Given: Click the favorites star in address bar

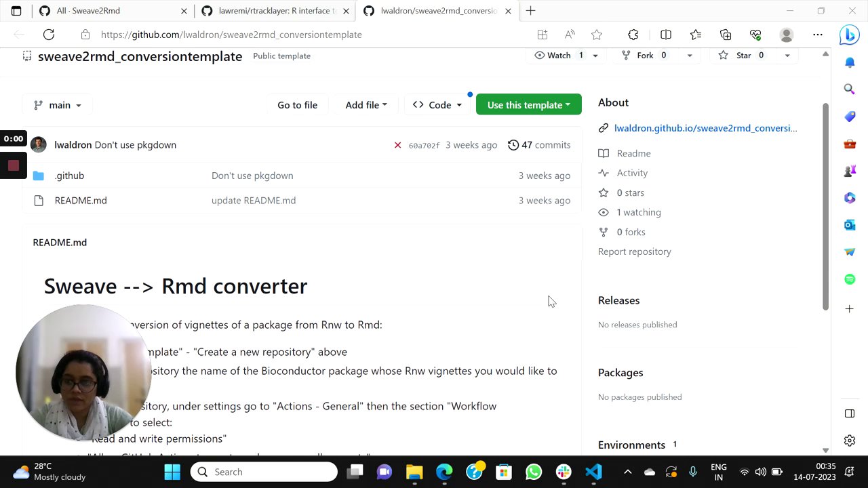Looking at the screenshot, I should (597, 35).
